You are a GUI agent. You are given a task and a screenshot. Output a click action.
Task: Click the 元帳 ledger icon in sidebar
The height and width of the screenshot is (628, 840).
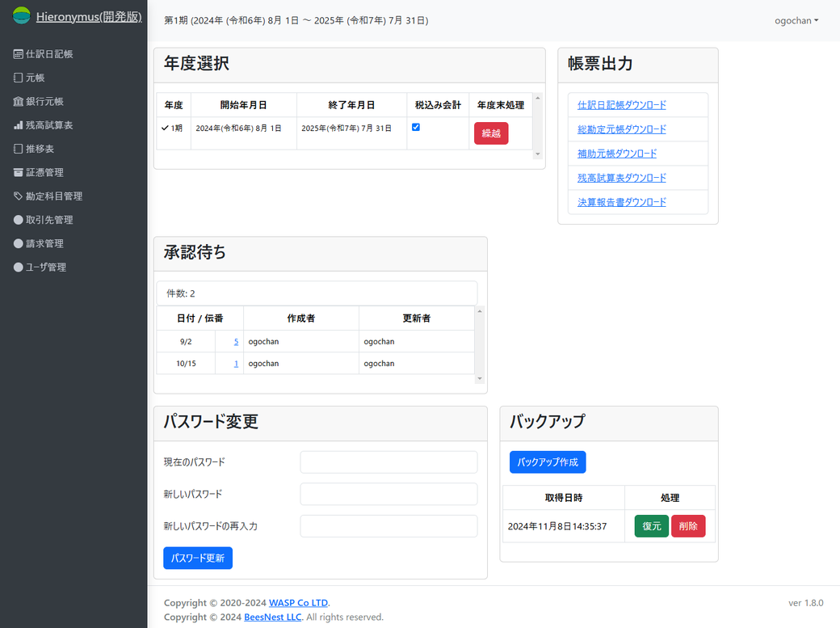tap(19, 78)
